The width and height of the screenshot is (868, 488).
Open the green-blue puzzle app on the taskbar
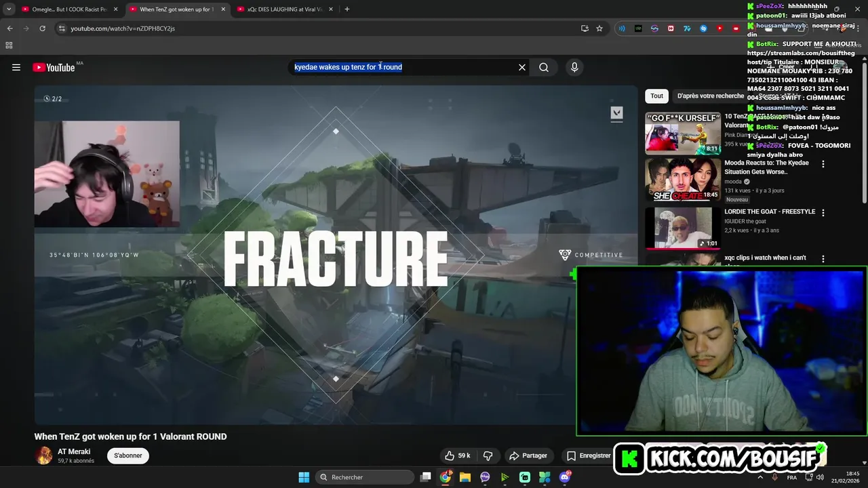coord(545,477)
